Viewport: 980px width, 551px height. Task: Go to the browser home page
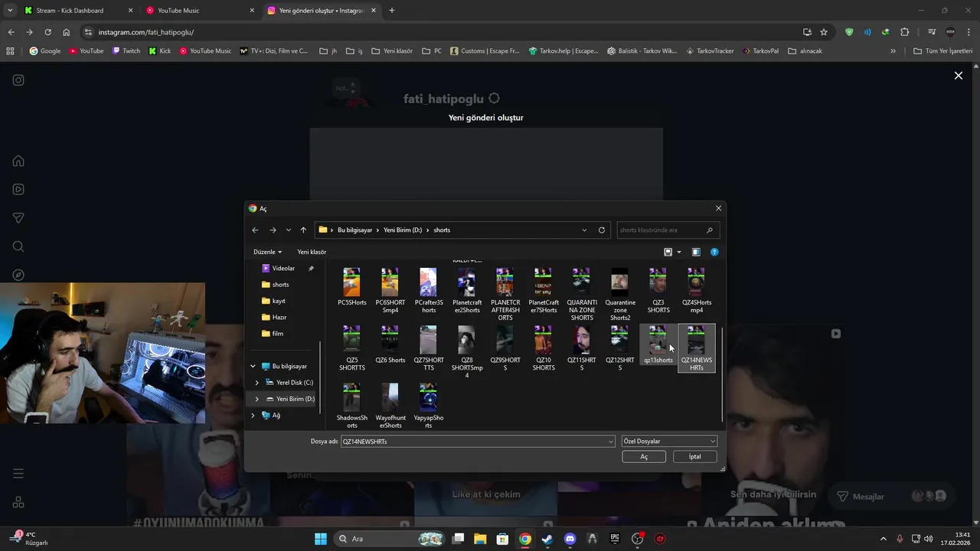point(66,32)
